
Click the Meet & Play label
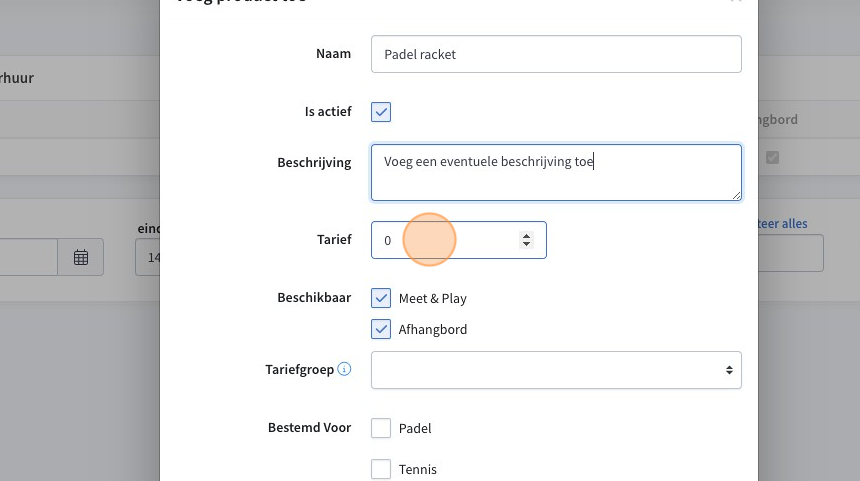click(x=433, y=298)
